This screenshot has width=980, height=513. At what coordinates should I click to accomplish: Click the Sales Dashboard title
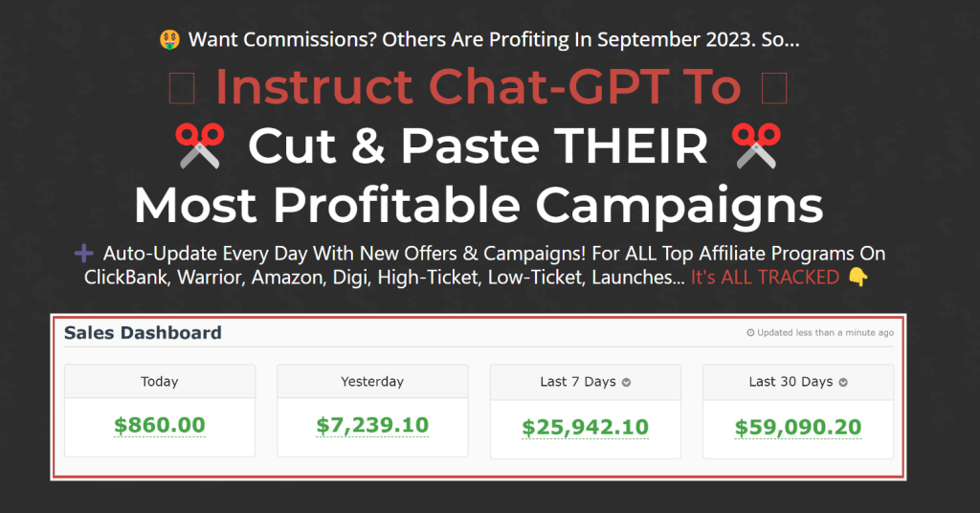coord(143,332)
